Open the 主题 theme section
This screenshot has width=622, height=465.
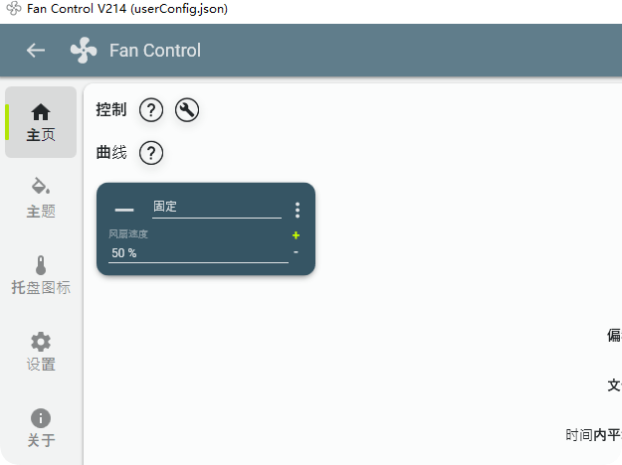pyautogui.click(x=40, y=198)
